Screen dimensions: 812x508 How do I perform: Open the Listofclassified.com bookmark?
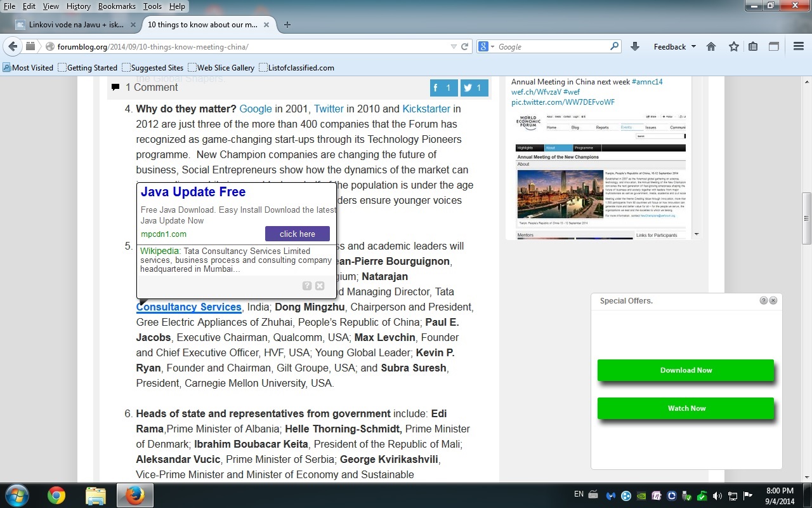tap(297, 67)
